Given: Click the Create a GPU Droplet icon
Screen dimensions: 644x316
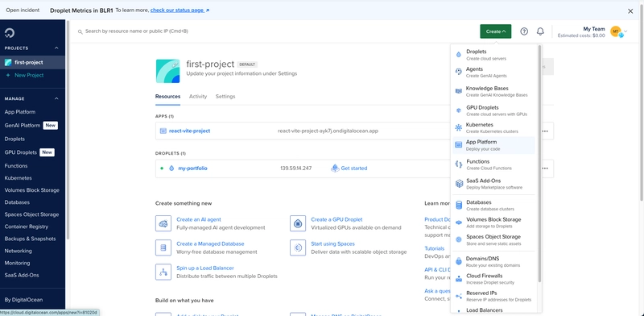Looking at the screenshot, I should point(298,223).
